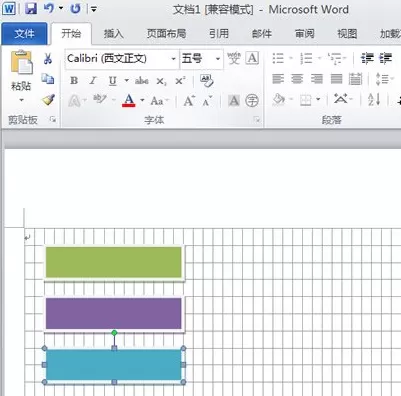Apply the red font color button

[x=129, y=100]
